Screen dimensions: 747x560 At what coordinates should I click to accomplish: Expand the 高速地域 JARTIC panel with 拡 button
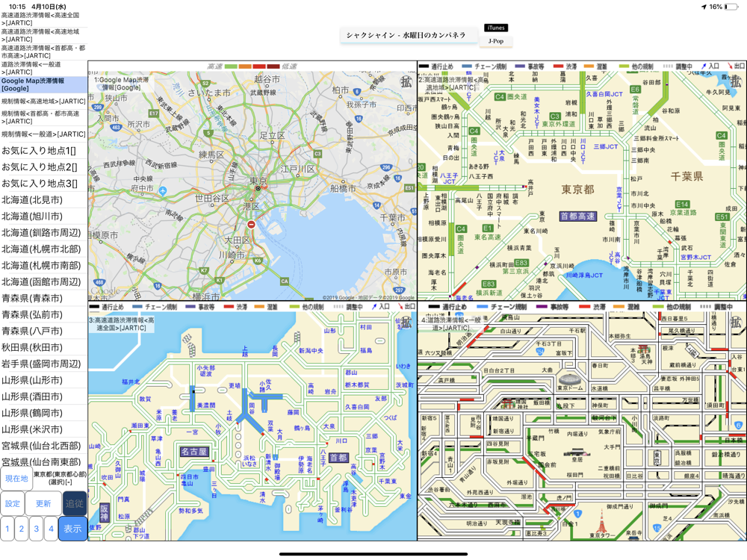pos(736,82)
